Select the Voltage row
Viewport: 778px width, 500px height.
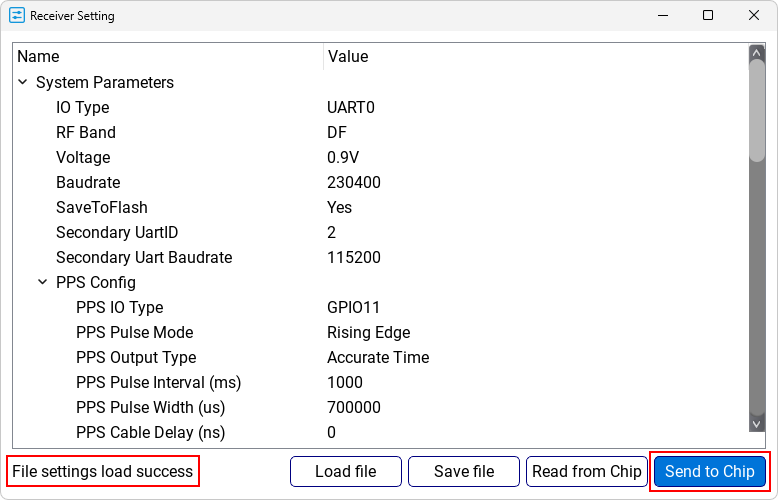82,158
